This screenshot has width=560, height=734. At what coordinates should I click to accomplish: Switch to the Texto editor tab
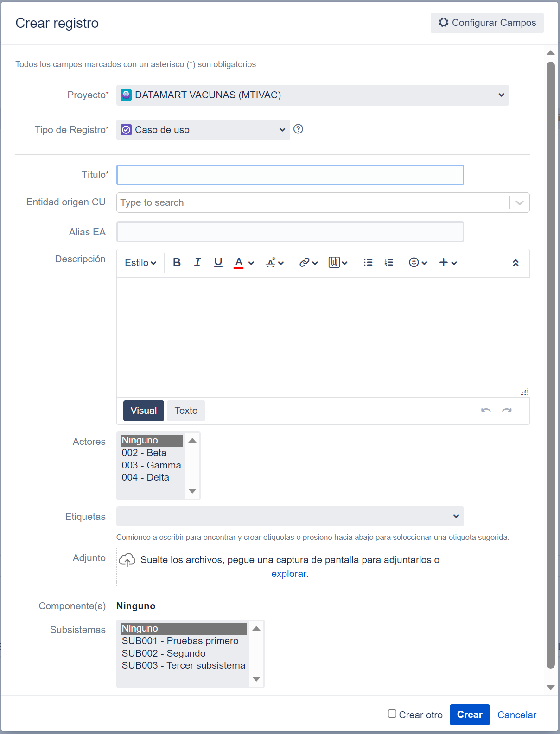(x=186, y=411)
